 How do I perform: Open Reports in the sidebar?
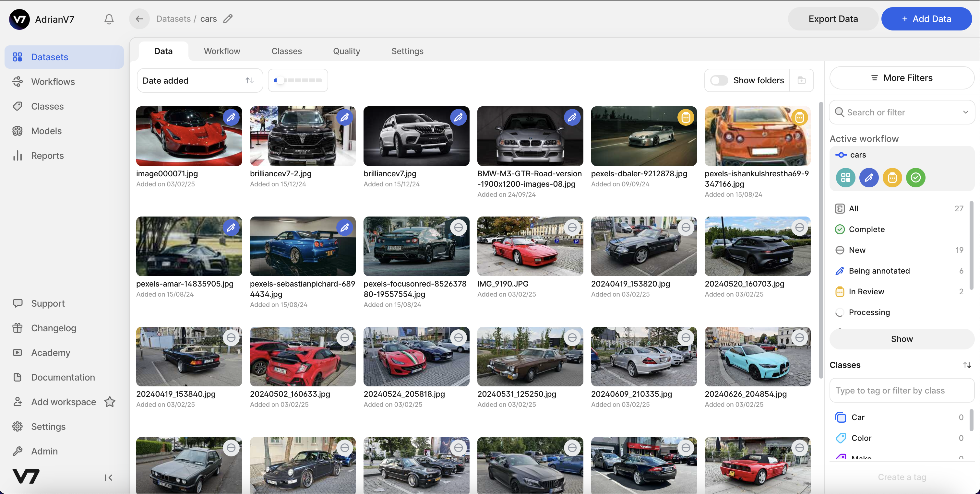point(64,156)
